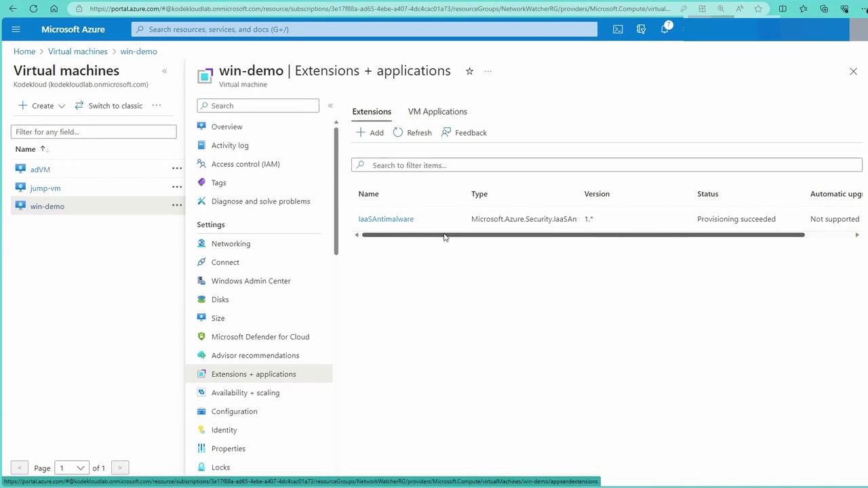Open the browser zoom magnifier icon
Viewport: 868px width, 488px height.
(x=721, y=9)
